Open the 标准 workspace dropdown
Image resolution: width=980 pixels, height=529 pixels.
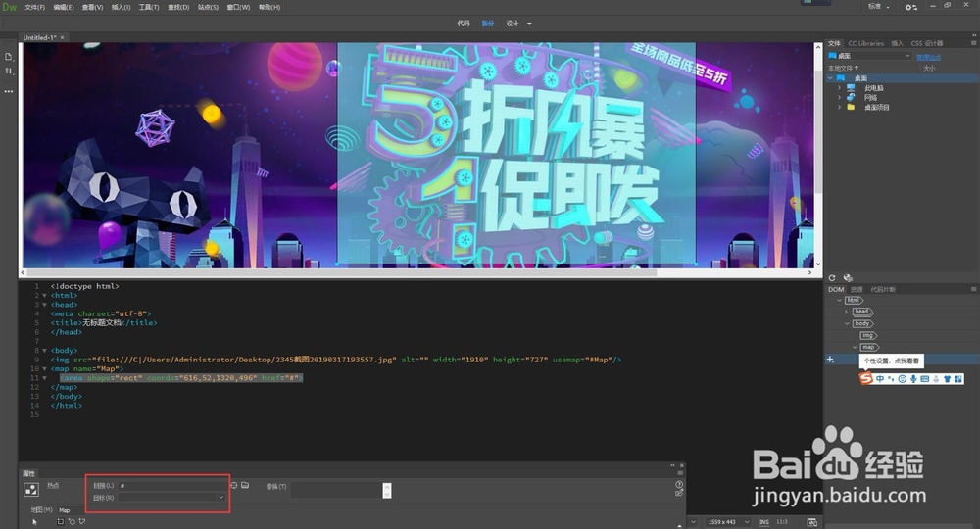(x=878, y=7)
